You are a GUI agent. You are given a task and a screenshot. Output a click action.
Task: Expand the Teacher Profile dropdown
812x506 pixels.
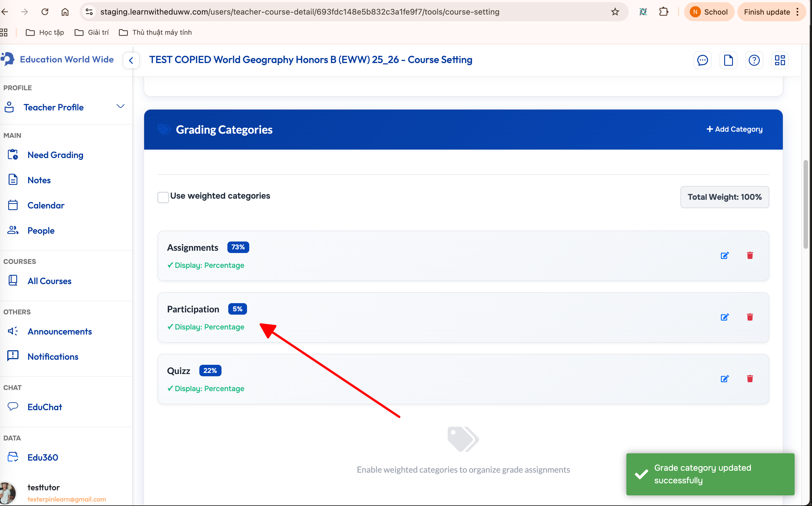click(120, 106)
